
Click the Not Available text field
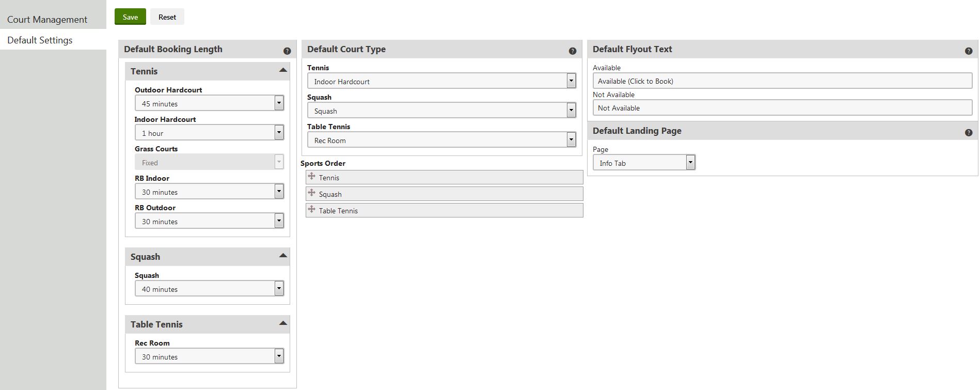point(782,108)
